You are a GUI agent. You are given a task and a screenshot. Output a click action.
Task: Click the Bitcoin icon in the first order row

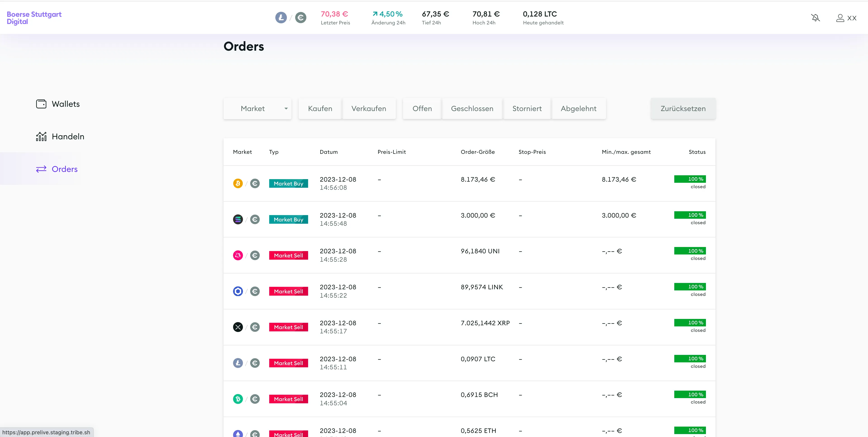tap(238, 183)
